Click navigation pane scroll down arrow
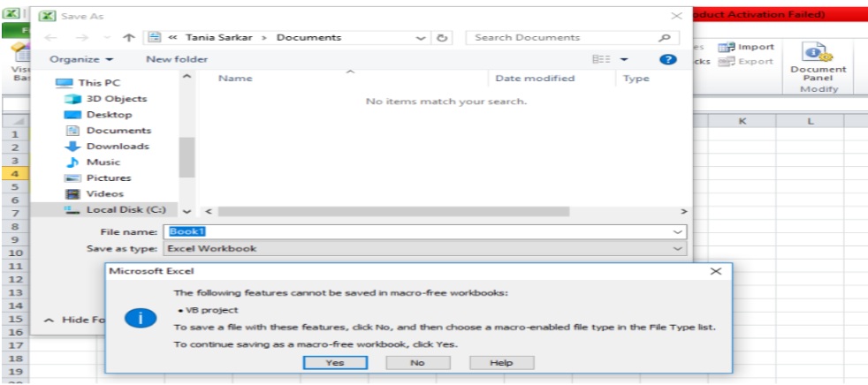The width and height of the screenshot is (868, 385). (187, 211)
